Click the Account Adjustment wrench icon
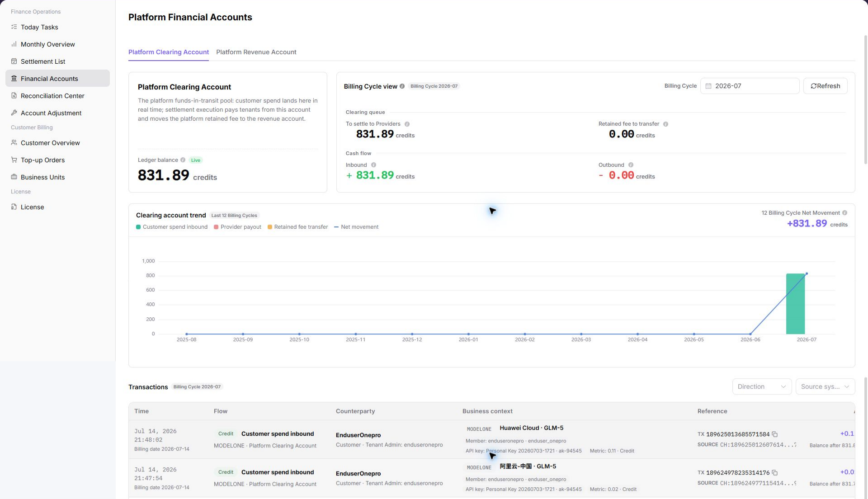 (14, 113)
